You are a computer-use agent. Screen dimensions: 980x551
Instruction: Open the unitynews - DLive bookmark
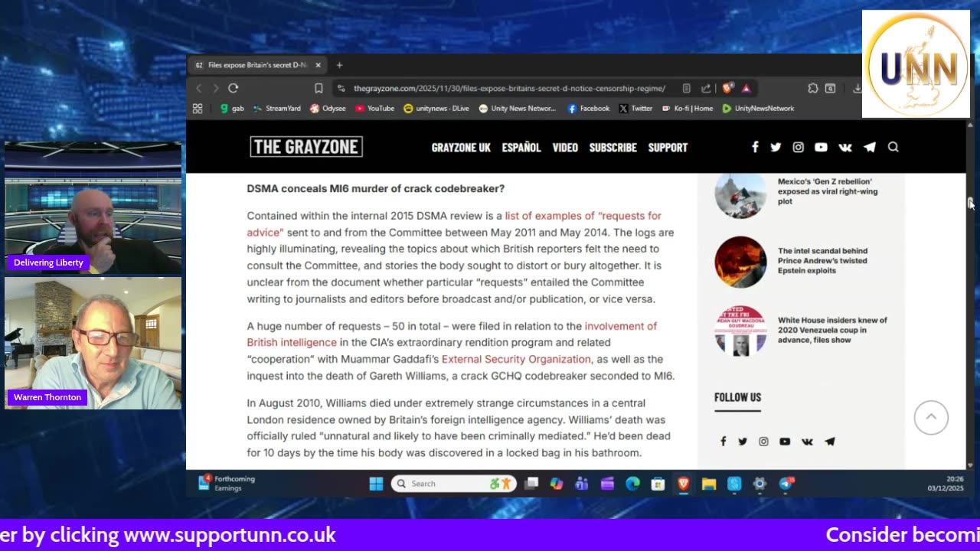tap(436, 109)
